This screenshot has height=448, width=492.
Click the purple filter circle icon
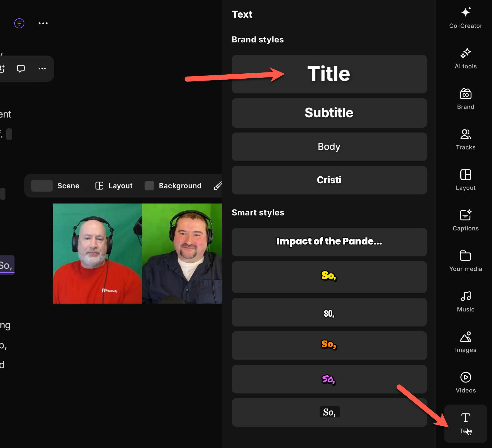pyautogui.click(x=19, y=23)
